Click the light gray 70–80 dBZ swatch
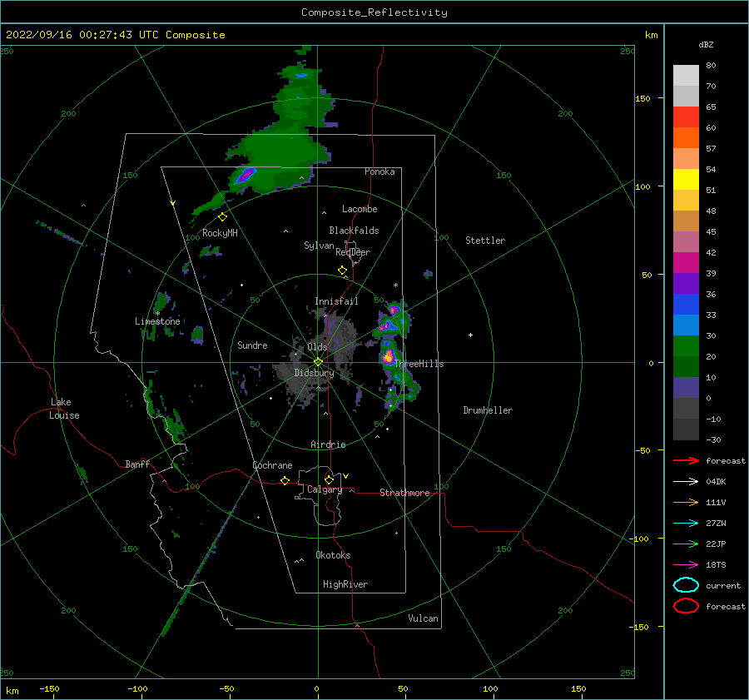 pos(686,76)
